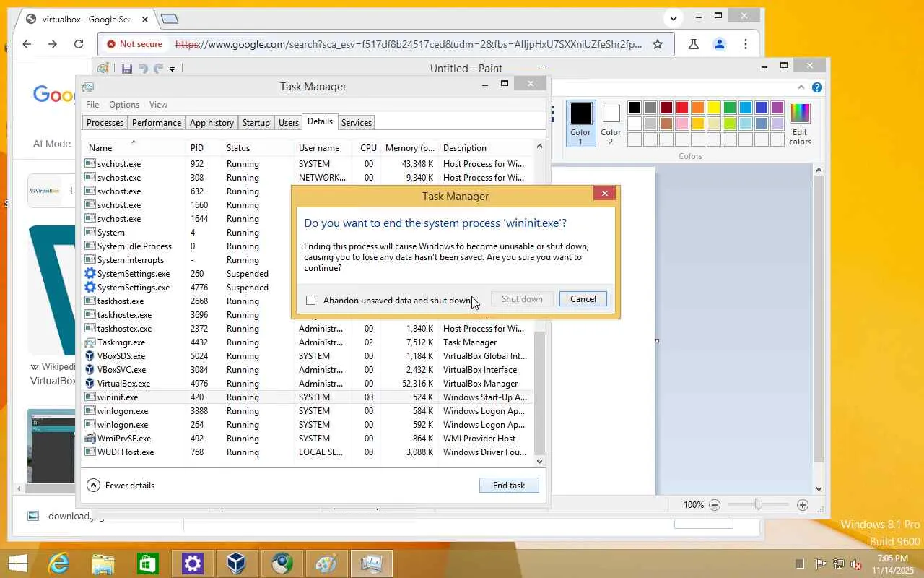Click the Save icon in Paint's title bar

coord(127,69)
